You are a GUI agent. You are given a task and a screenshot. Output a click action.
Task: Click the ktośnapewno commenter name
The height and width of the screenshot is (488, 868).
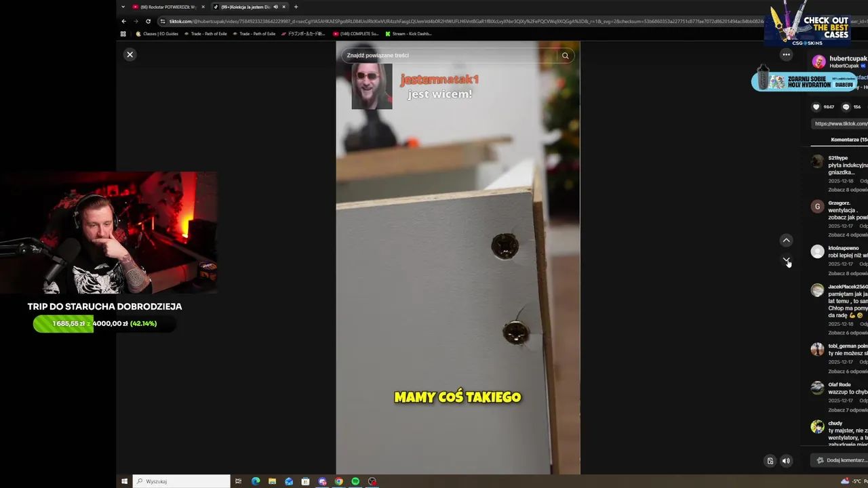[x=843, y=248]
